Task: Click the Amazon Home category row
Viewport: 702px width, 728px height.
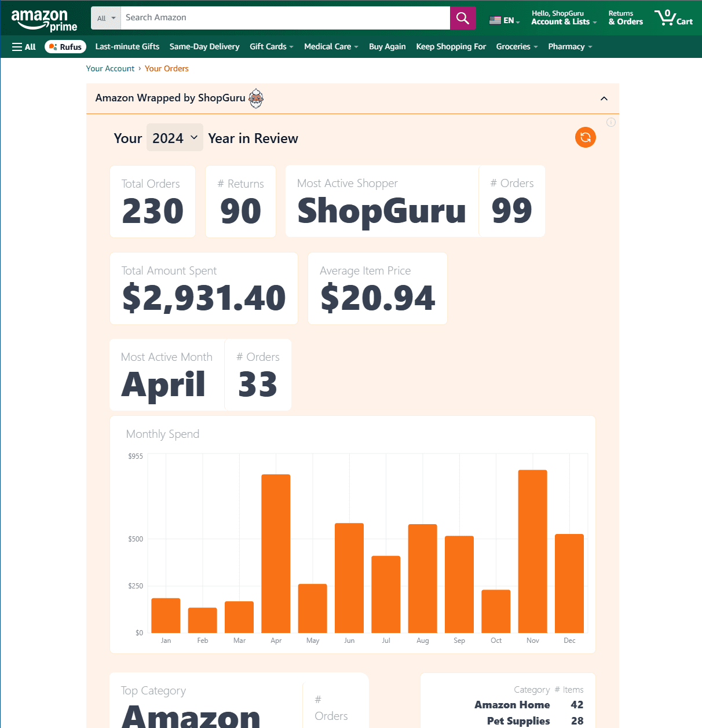Action: click(529, 705)
